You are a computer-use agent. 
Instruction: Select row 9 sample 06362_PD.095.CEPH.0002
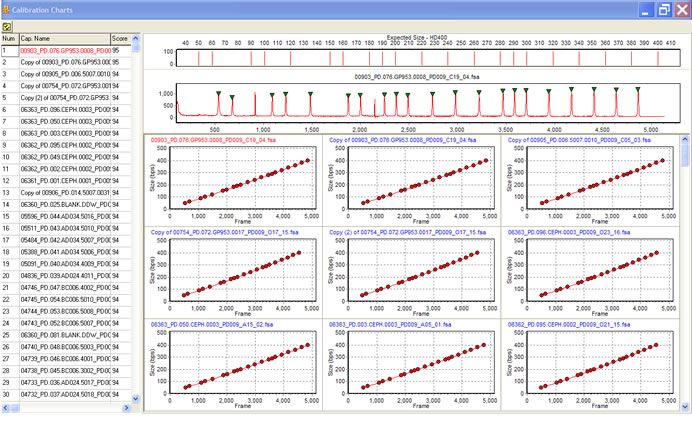coord(66,146)
